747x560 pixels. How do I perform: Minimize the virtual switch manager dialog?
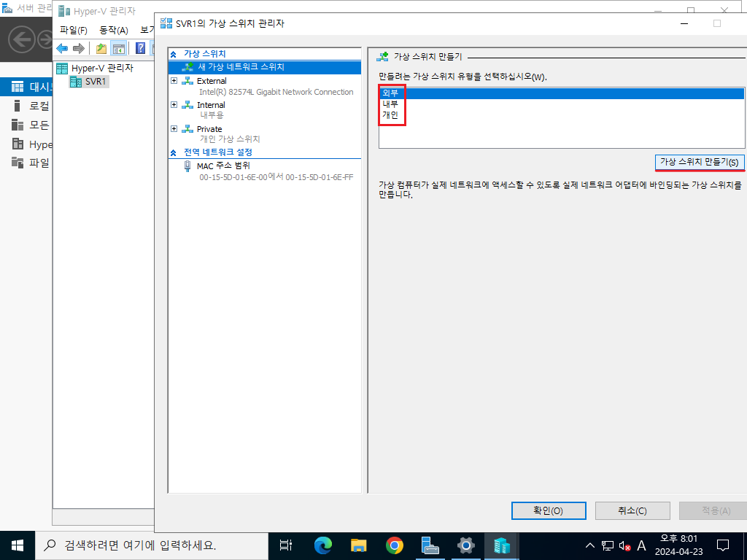point(684,24)
